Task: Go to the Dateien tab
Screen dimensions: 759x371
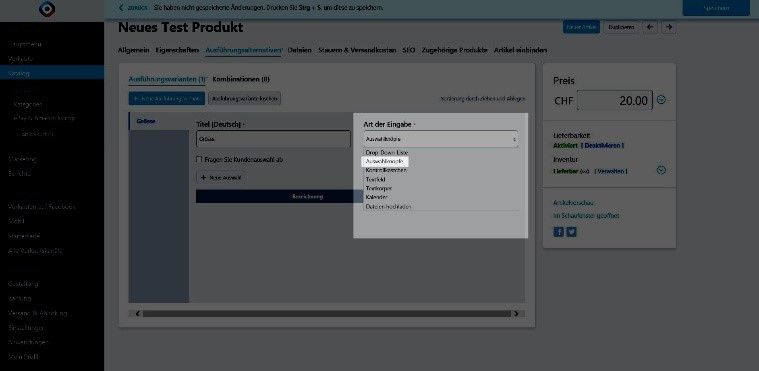Action: coord(300,50)
